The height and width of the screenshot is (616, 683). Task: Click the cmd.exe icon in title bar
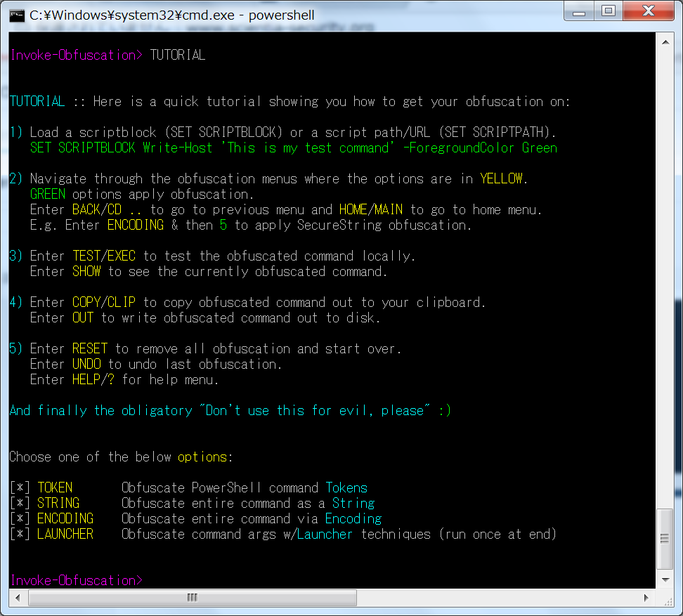tap(17, 15)
